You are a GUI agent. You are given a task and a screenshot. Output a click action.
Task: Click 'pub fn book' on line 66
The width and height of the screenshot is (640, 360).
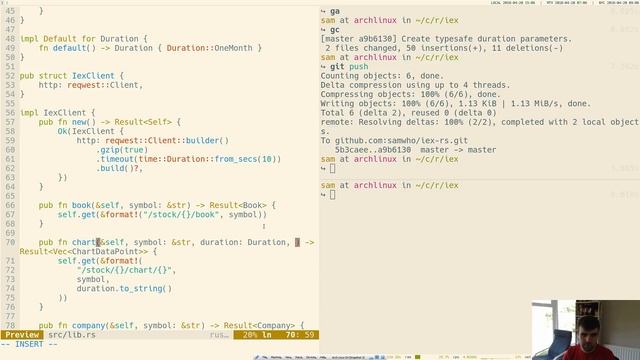pos(65,205)
